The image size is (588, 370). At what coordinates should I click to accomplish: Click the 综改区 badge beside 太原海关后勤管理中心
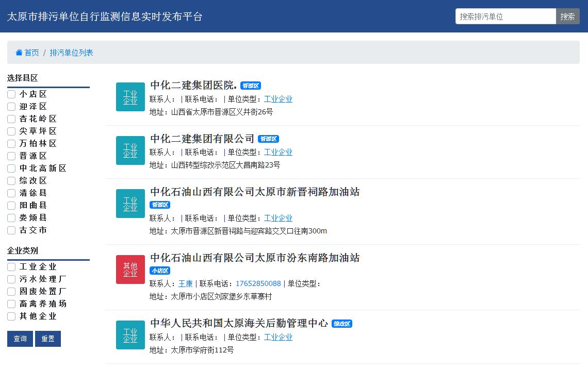[x=342, y=324]
